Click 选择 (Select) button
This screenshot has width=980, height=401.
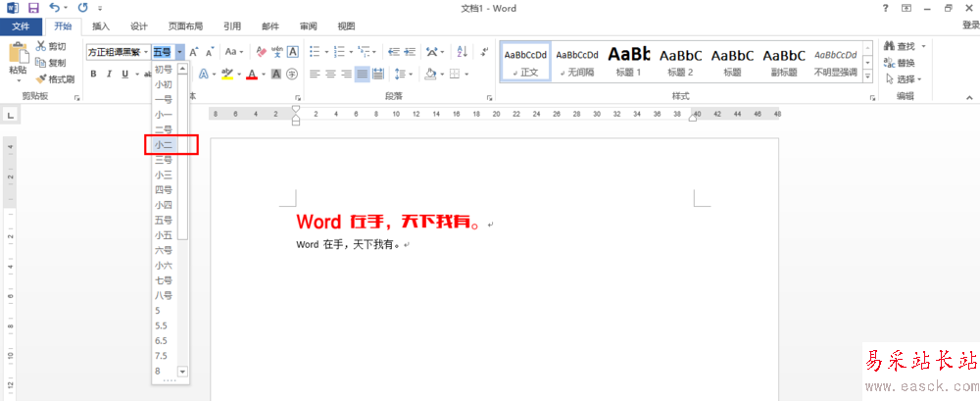pyautogui.click(x=904, y=79)
